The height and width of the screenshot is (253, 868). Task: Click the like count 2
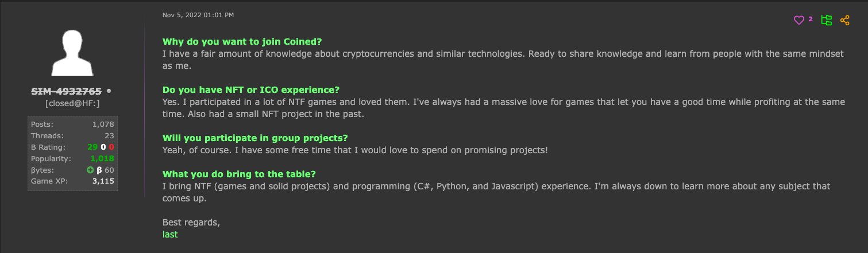click(x=811, y=19)
